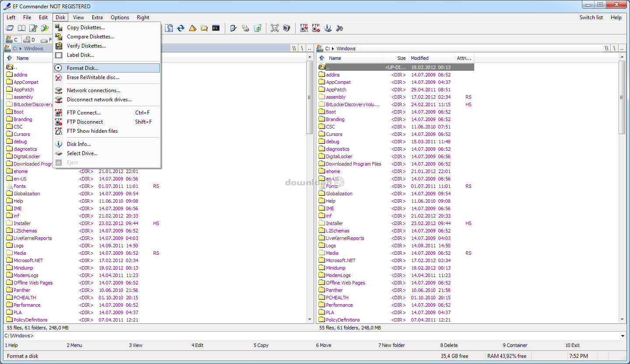This screenshot has height=364, width=630.
Task: Expand the command line history dropdown arrow
Action: (623, 336)
